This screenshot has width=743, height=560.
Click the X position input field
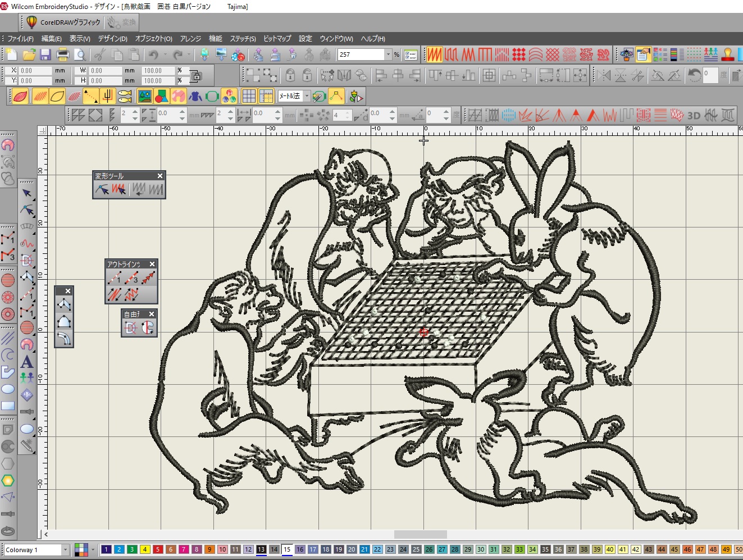(35, 71)
